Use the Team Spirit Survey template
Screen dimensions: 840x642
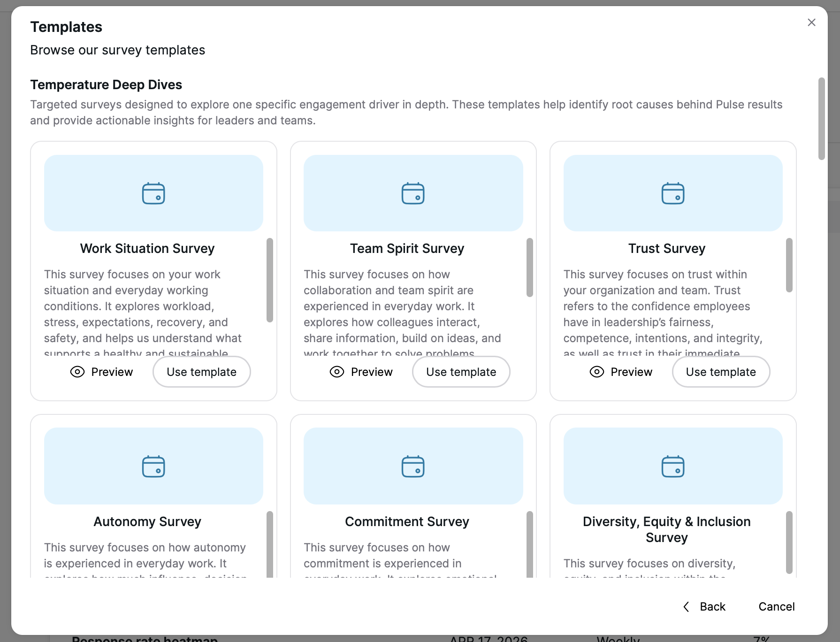tap(461, 372)
